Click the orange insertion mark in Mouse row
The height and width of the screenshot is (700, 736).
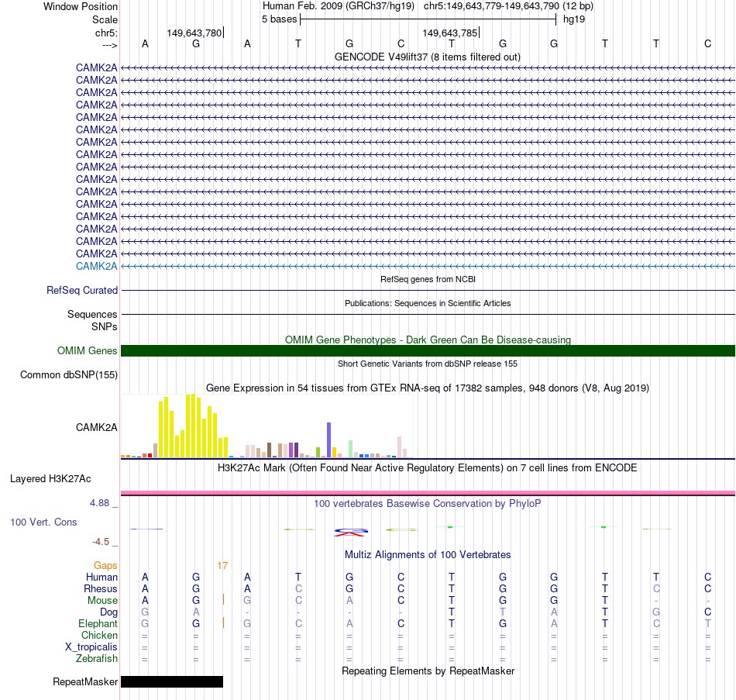coord(223,599)
